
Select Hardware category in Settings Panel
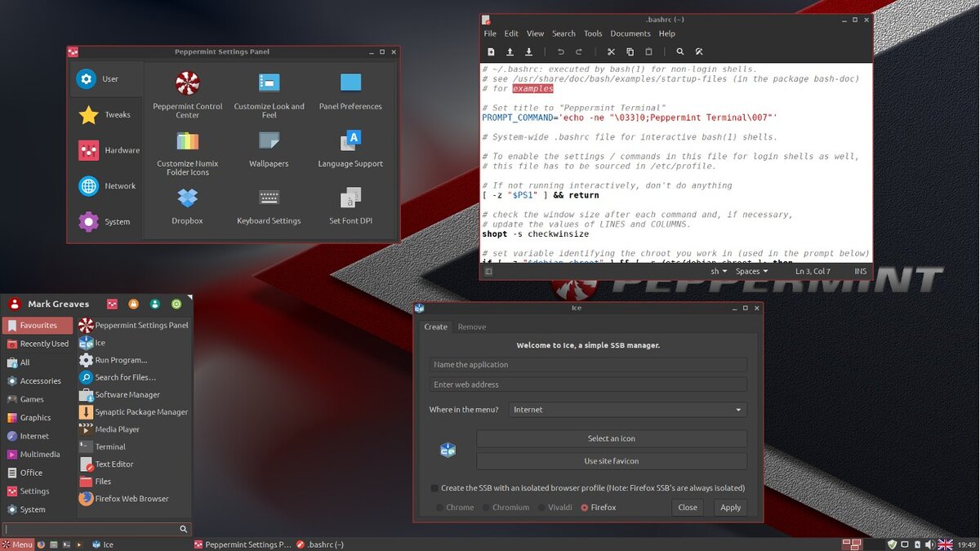[105, 150]
